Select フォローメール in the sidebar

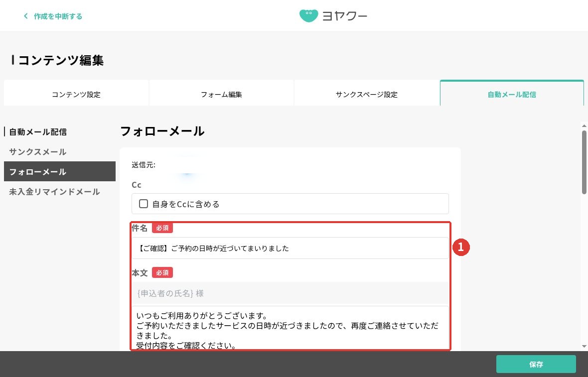[x=60, y=172]
